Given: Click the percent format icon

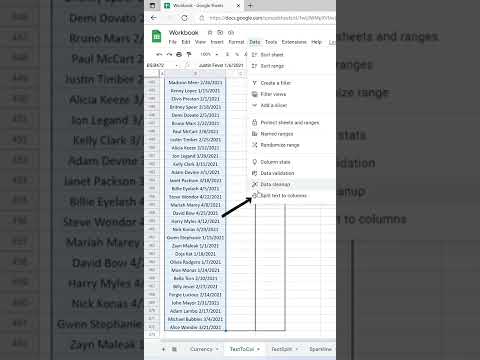Looking at the screenshot, I should coord(237,54).
